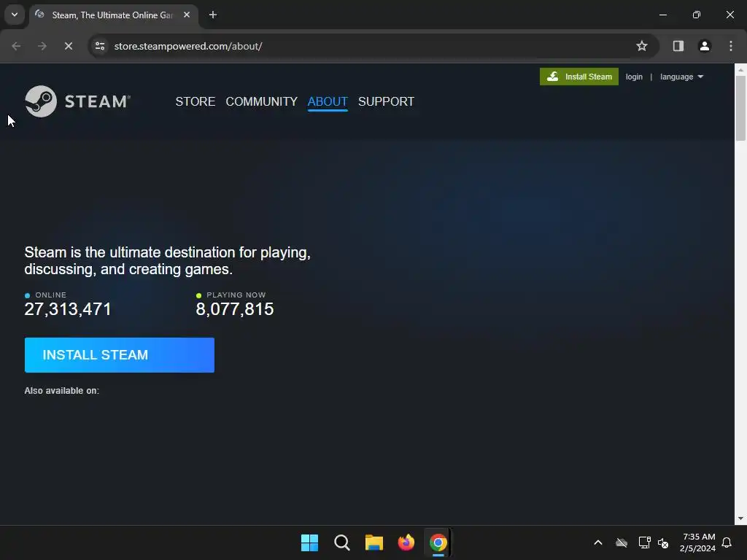The height and width of the screenshot is (560, 747).
Task: Open the SUPPORT navigation item
Action: pyautogui.click(x=386, y=101)
